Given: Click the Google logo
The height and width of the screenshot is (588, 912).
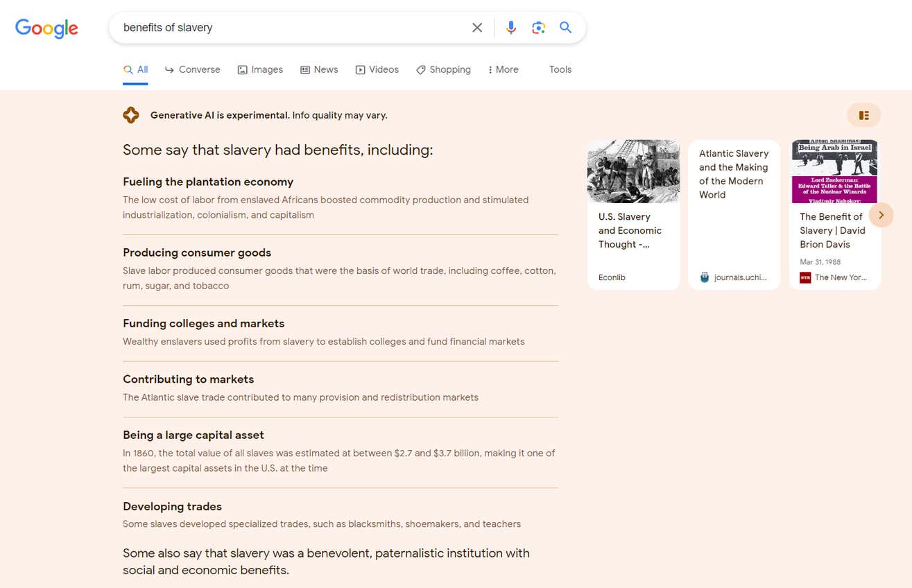Looking at the screenshot, I should click(x=46, y=28).
